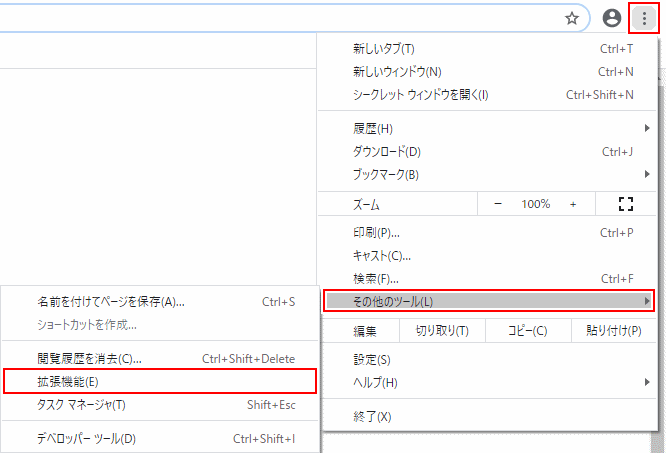This screenshot has height=453, width=666.
Task: Decrease zoom with the minus button
Action: click(x=498, y=204)
